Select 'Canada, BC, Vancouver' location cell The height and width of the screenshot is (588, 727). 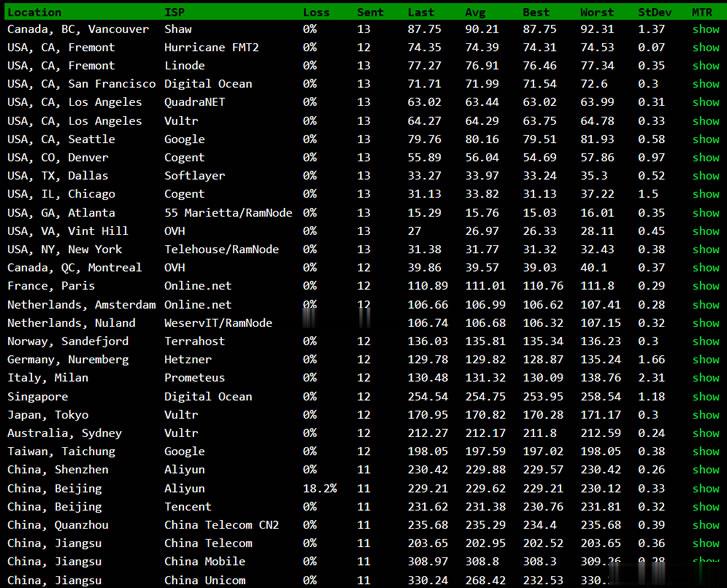coord(78,29)
